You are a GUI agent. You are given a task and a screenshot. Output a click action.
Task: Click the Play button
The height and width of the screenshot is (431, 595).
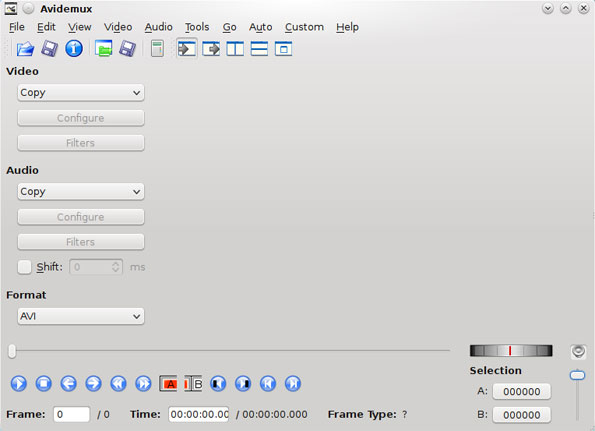[x=19, y=384]
